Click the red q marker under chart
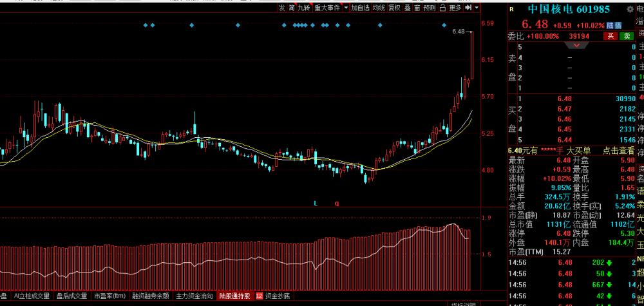 (337, 204)
